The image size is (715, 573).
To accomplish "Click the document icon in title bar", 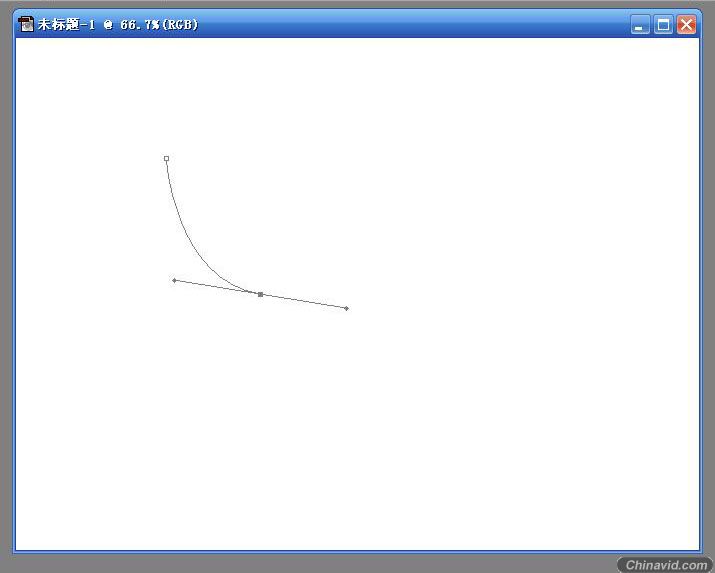I will click(26, 24).
